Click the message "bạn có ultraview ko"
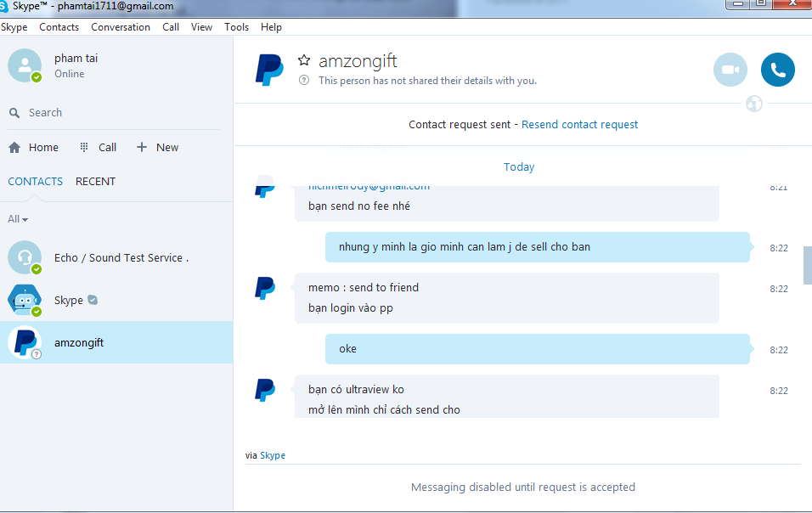812x513 pixels. click(x=356, y=389)
